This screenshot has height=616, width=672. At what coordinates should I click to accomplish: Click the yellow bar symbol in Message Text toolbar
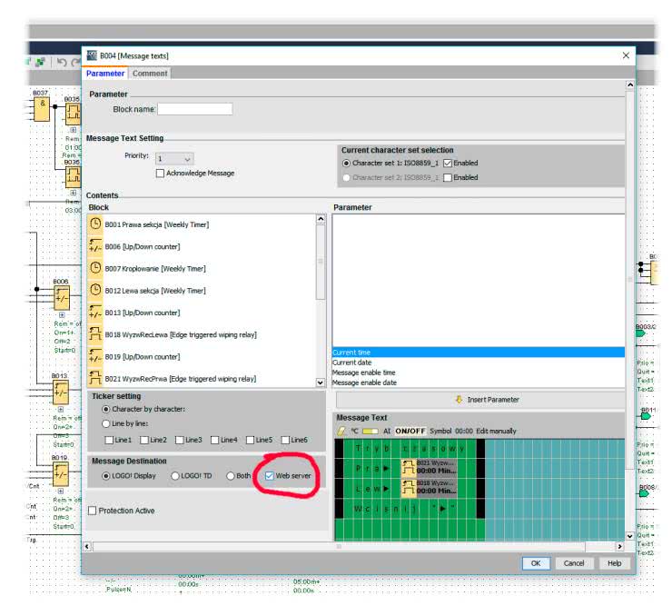click(371, 431)
